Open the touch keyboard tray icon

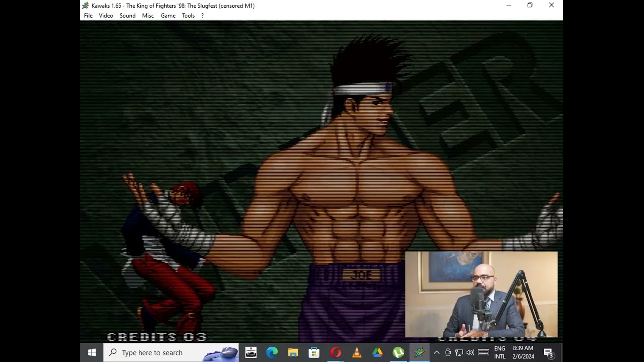click(x=484, y=353)
